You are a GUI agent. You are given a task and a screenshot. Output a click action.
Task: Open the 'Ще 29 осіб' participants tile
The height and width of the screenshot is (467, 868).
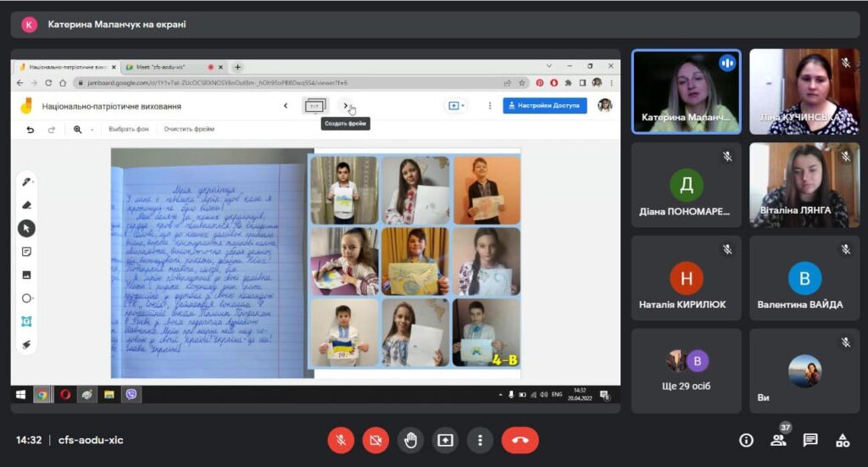686,371
